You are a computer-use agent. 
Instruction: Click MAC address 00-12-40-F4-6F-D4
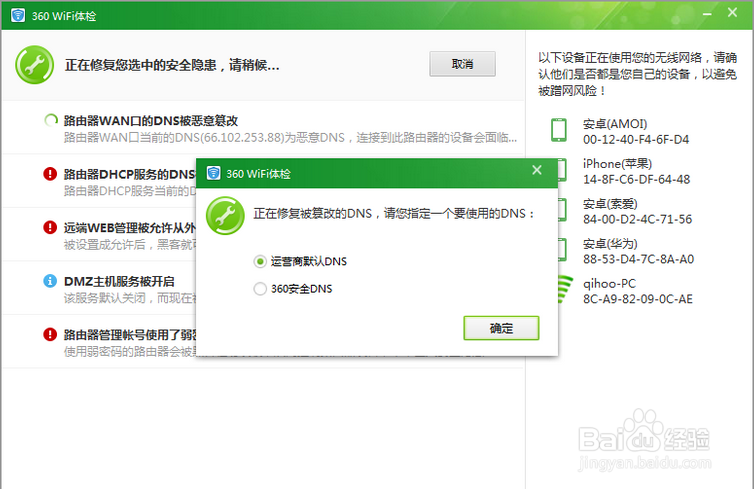[x=636, y=139]
